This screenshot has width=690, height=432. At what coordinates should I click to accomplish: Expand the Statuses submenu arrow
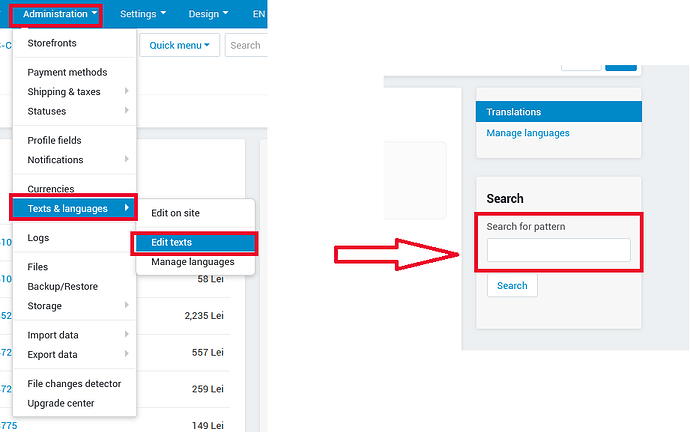click(x=127, y=110)
